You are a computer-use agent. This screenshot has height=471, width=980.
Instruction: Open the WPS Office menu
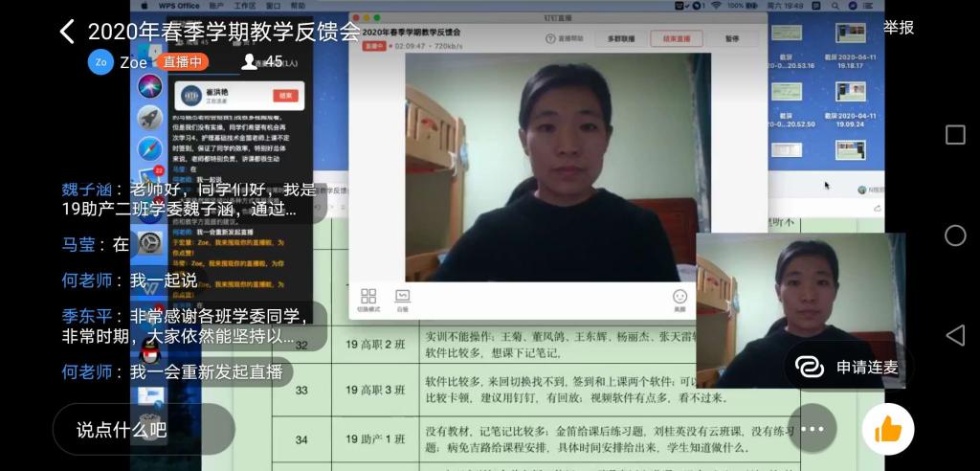(179, 6)
